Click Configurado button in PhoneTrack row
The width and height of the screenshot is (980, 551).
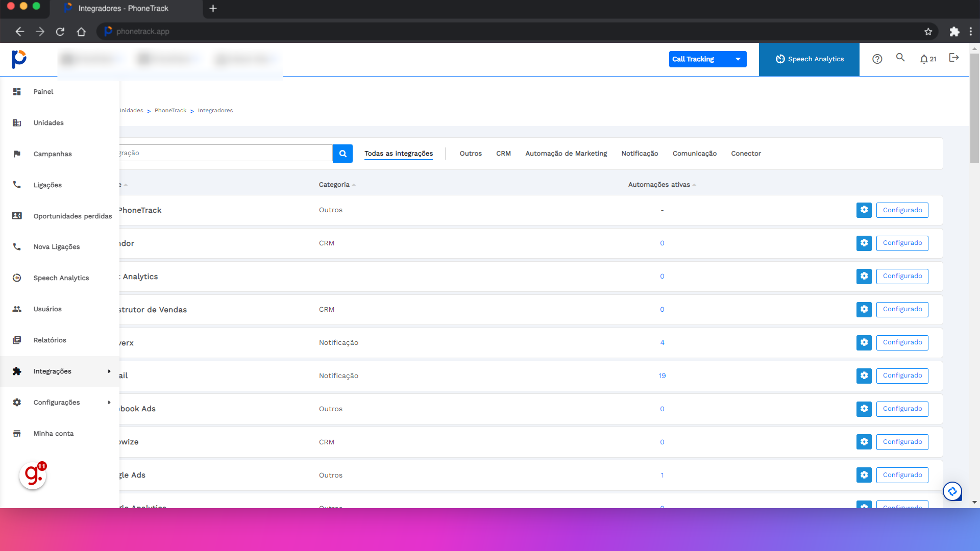(902, 210)
